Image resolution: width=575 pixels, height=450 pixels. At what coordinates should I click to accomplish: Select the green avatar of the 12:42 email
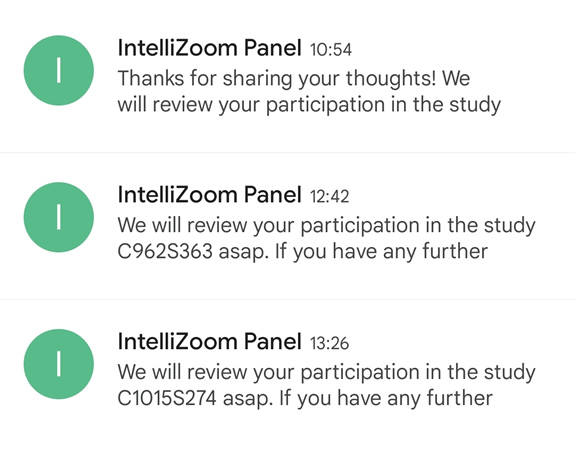pos(59,217)
